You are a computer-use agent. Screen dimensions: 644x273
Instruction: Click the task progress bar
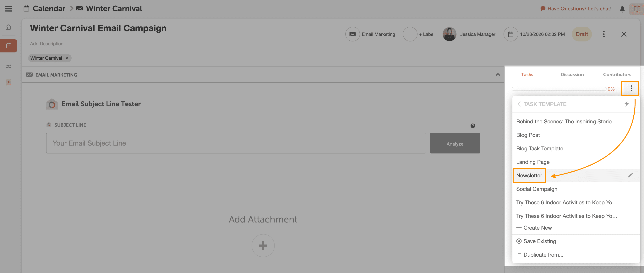pyautogui.click(x=559, y=89)
